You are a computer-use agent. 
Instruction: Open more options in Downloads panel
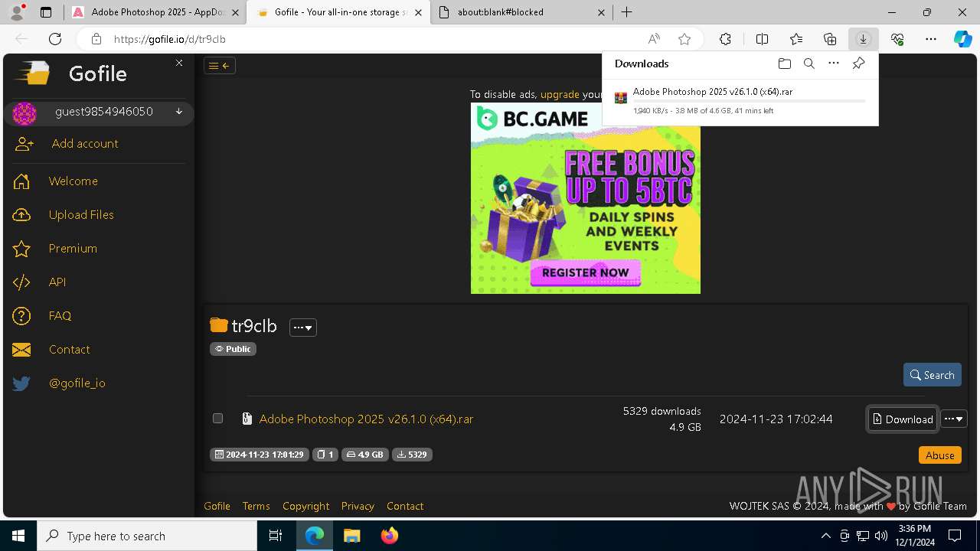(834, 64)
